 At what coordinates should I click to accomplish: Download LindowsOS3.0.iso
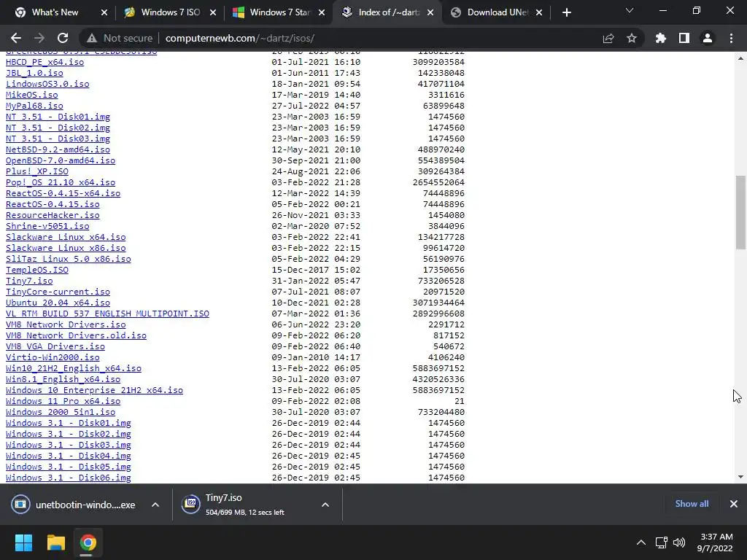point(47,84)
